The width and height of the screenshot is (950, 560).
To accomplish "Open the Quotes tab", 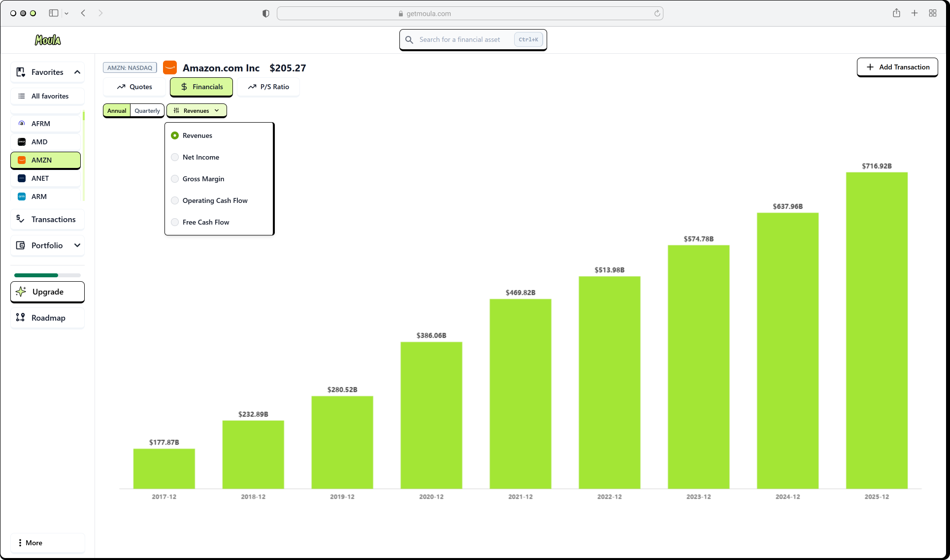I will pos(134,87).
